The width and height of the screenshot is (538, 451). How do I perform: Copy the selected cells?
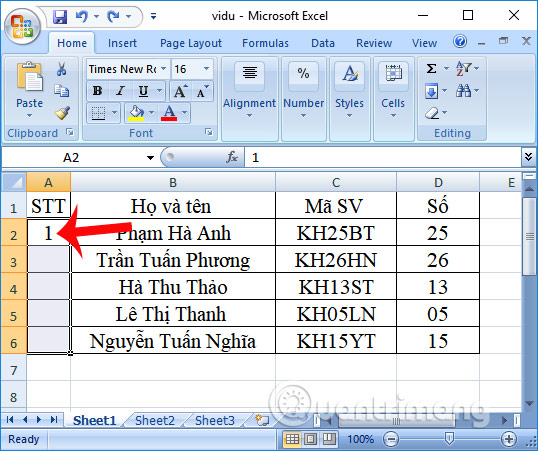point(61,91)
